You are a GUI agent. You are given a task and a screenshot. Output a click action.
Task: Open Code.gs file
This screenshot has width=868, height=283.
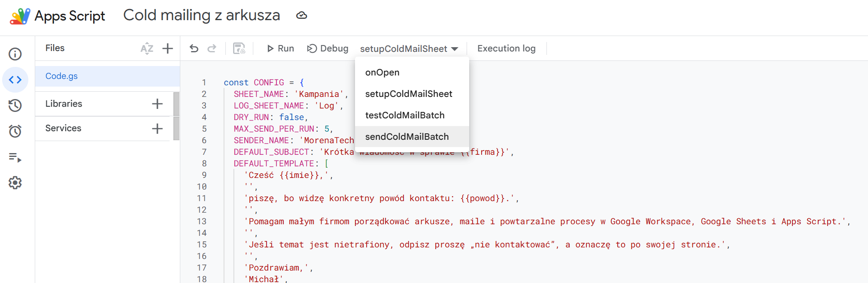107,76
